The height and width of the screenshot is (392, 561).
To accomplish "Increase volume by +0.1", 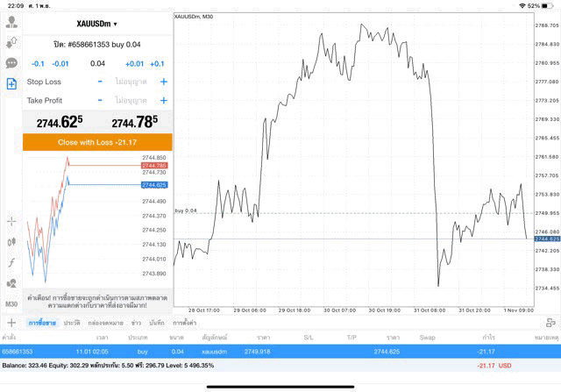I will coord(157,63).
